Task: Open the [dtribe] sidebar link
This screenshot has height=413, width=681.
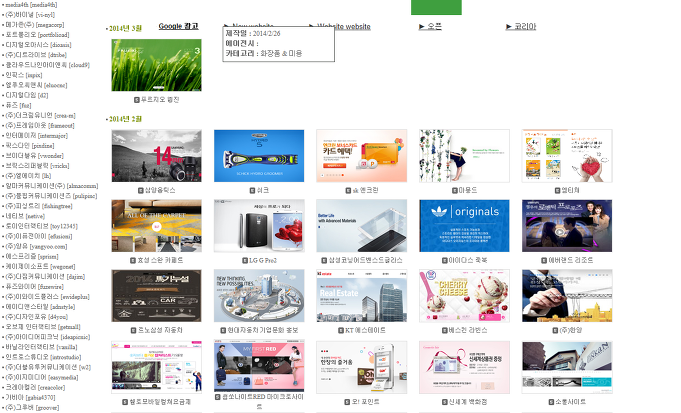Action: [x=36, y=55]
